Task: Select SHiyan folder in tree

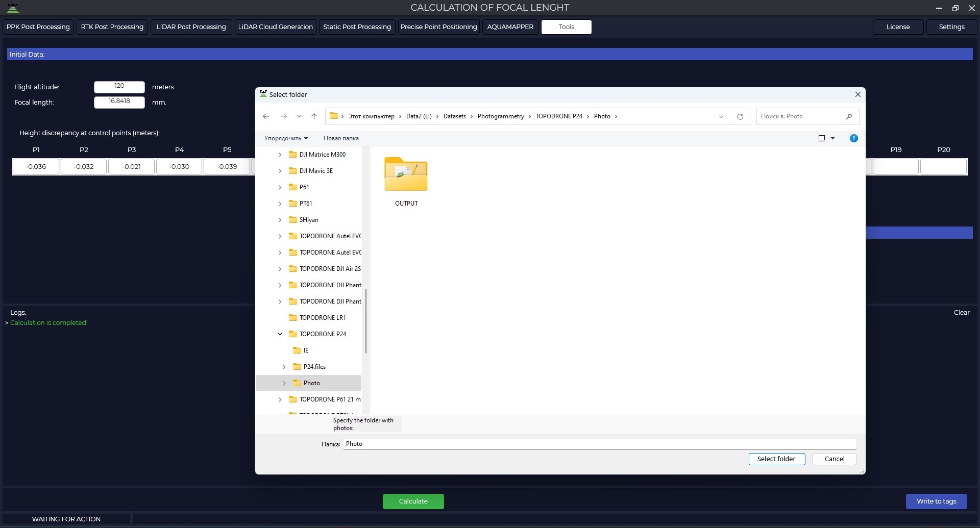Action: (308, 220)
